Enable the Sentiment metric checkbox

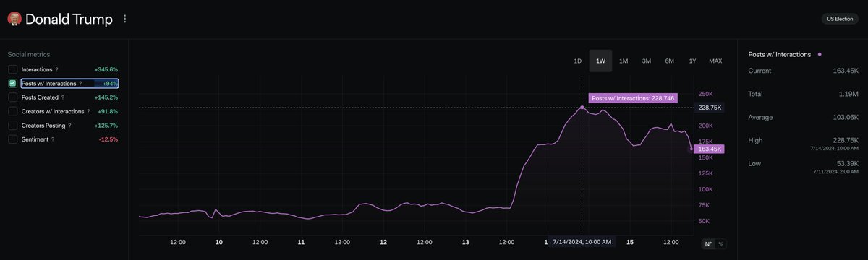tap(12, 139)
